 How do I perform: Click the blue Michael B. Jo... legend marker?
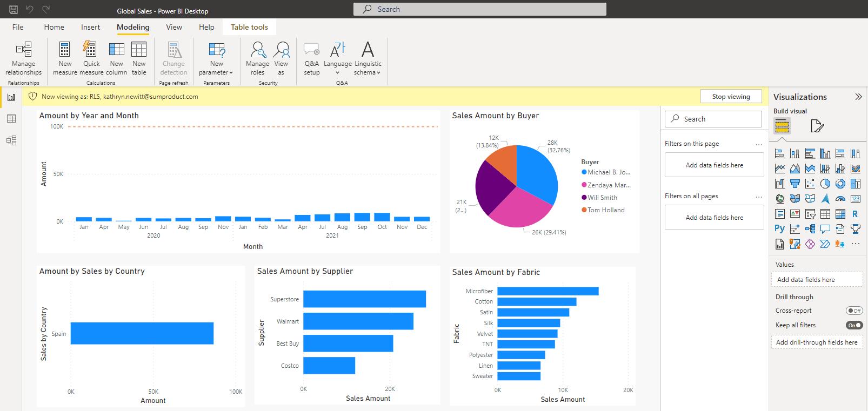click(x=584, y=172)
